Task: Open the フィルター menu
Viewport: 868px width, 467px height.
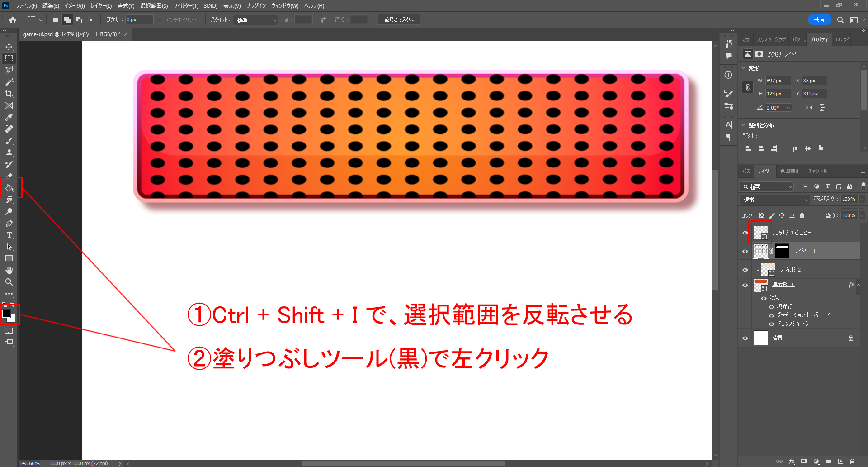Action: [x=186, y=6]
